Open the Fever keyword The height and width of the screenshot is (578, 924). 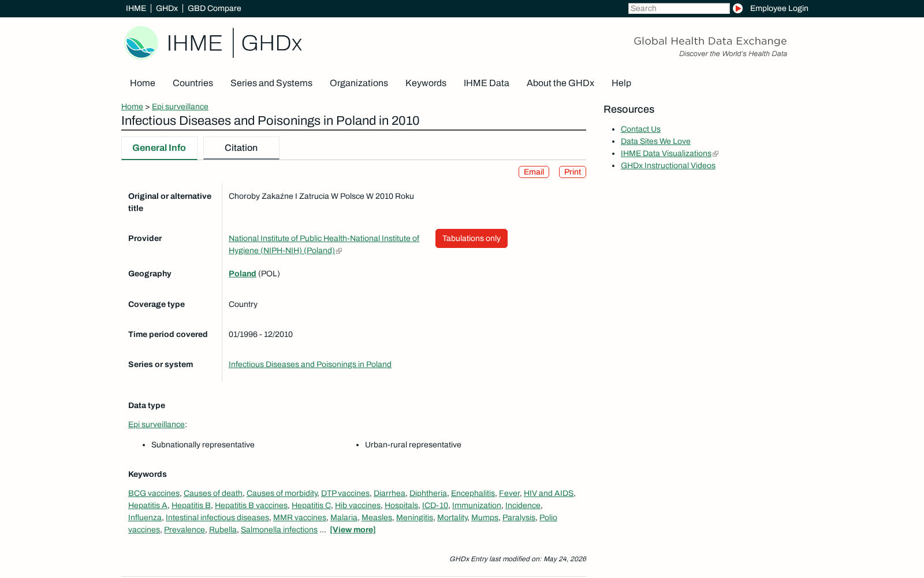(509, 493)
